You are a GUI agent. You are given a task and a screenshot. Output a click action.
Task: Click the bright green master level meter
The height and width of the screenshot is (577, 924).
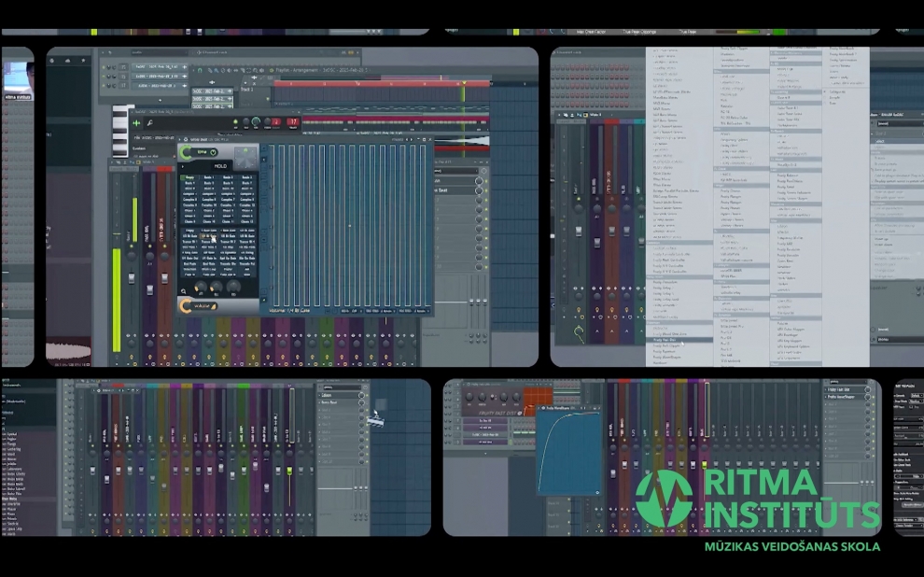point(116,297)
